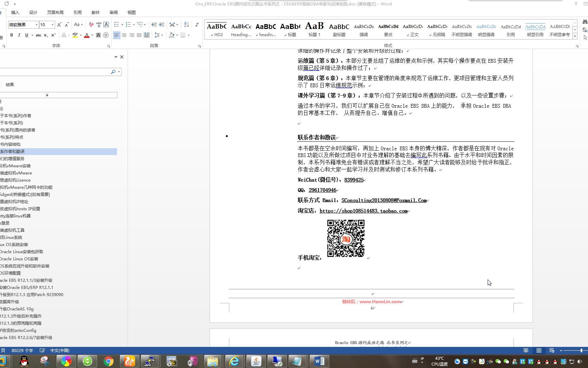
Task: Toggle character shading button
Action: pyautogui.click(x=98, y=35)
